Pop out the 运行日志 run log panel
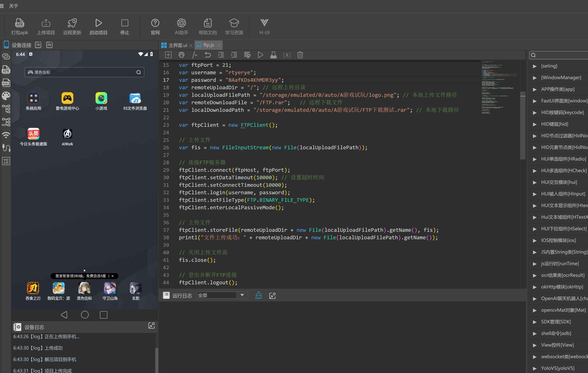The width and height of the screenshot is (588, 373). click(272, 296)
